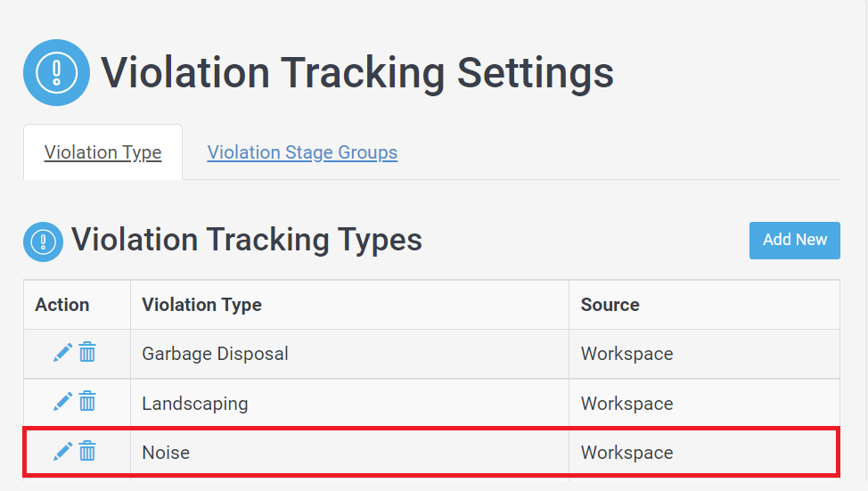
Task: Click the Source column header
Action: pyautogui.click(x=610, y=305)
